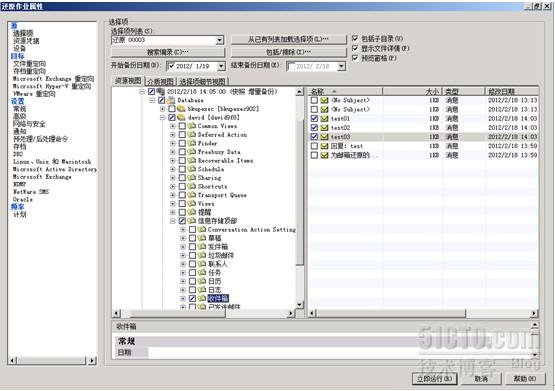Click the 垃圾邮件 folder icon
Image resolution: width=555 pixels, height=391 pixels.
tap(202, 255)
